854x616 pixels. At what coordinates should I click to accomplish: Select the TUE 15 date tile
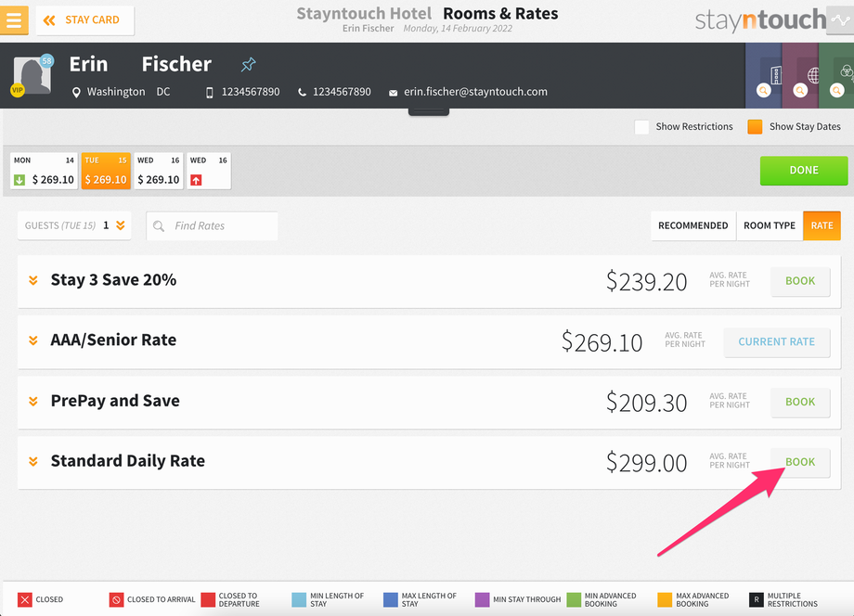106,171
